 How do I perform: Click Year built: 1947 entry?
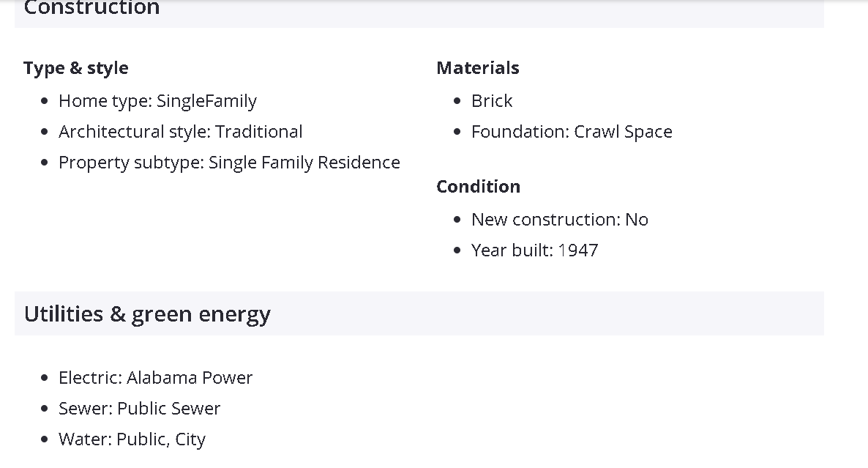coord(534,250)
